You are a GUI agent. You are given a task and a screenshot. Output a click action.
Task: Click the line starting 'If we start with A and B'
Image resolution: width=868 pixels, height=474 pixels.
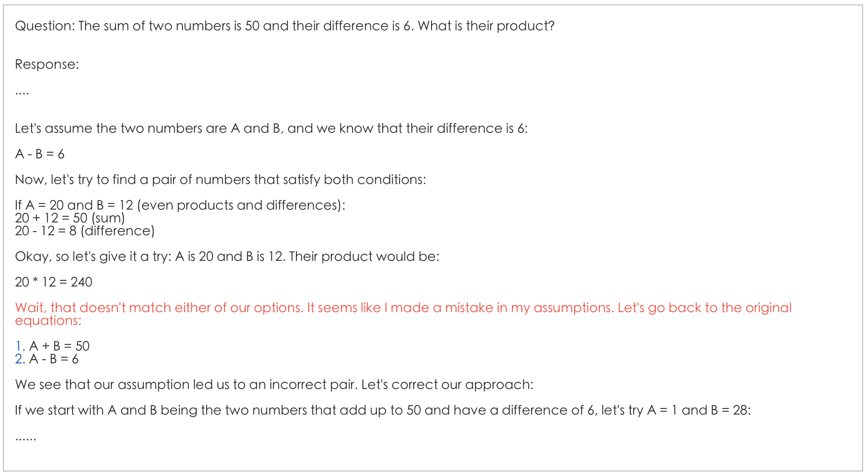point(382,410)
